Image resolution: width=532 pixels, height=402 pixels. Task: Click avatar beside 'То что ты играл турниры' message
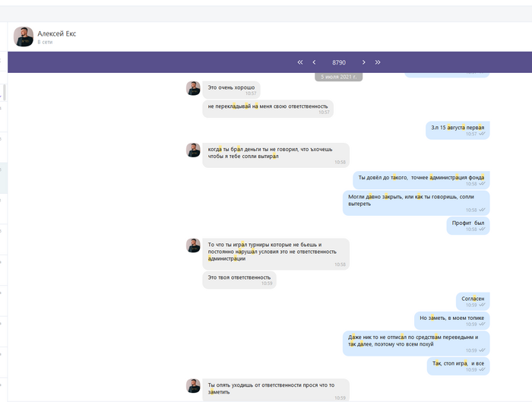point(193,245)
